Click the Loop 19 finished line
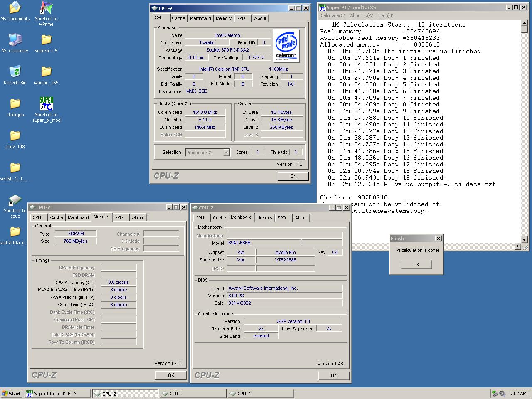Viewport: 532px width, 399px height. 385,177
